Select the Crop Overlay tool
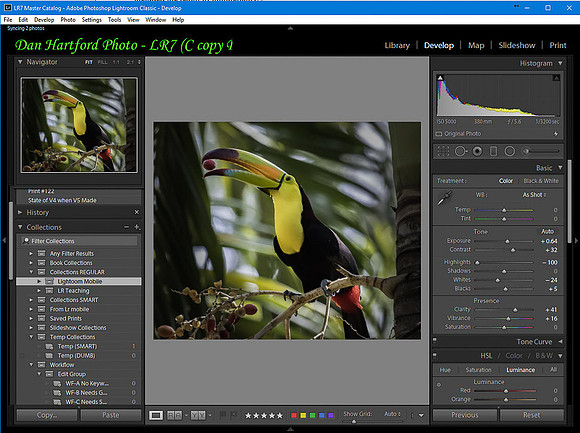 tap(443, 151)
